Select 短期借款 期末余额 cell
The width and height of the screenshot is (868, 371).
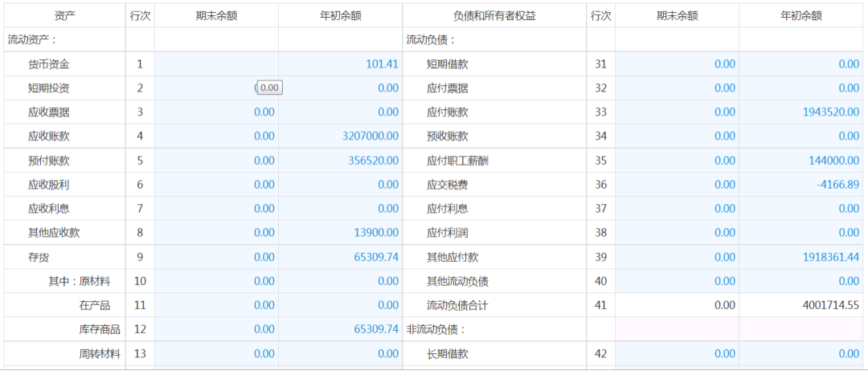[x=677, y=64]
